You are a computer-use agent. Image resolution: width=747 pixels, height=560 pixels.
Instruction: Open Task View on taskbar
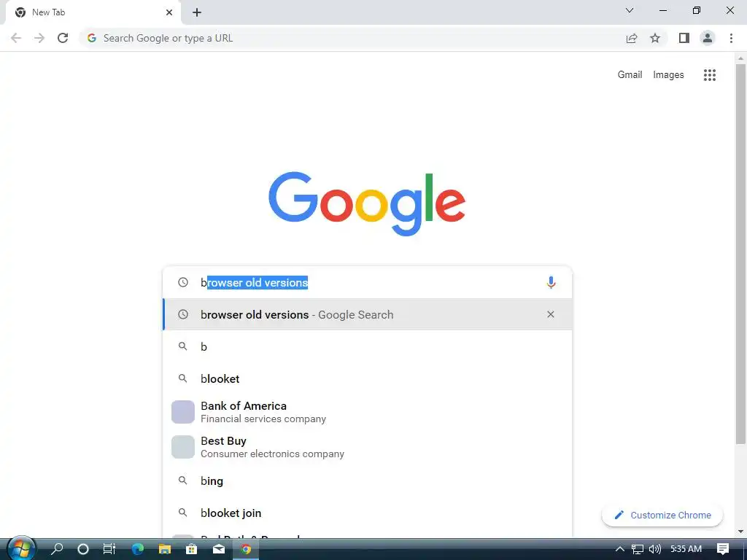pos(109,549)
